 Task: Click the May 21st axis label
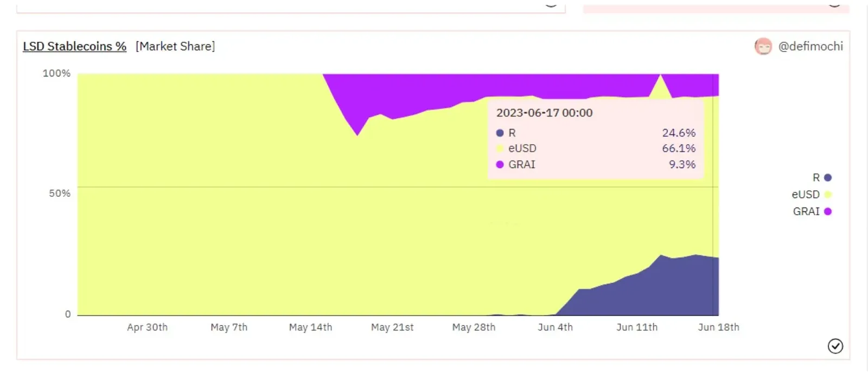[x=392, y=327]
